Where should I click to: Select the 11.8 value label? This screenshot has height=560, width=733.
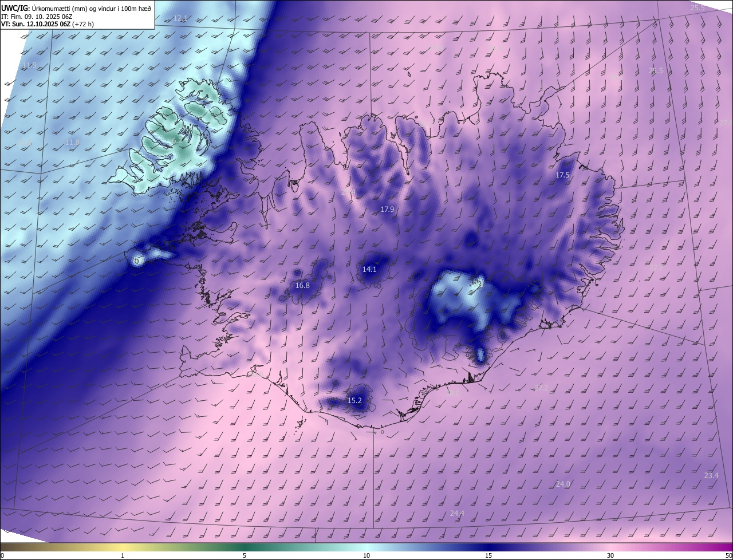click(72, 143)
